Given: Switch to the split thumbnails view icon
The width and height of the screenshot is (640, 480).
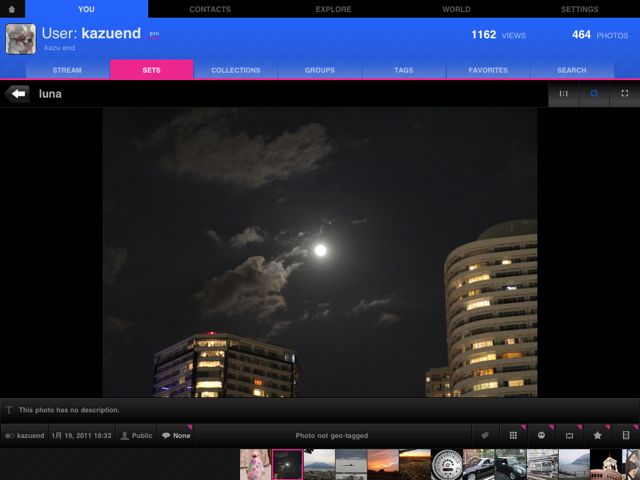Looking at the screenshot, I should pos(563,93).
